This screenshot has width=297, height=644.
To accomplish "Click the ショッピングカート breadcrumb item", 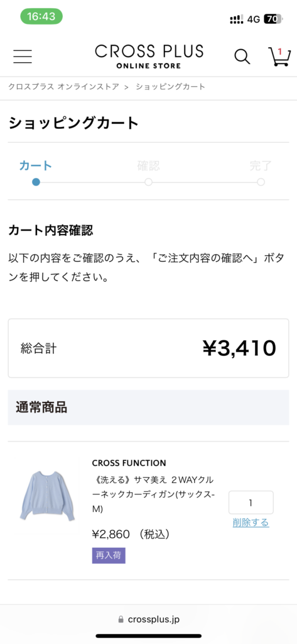I will click(x=171, y=87).
